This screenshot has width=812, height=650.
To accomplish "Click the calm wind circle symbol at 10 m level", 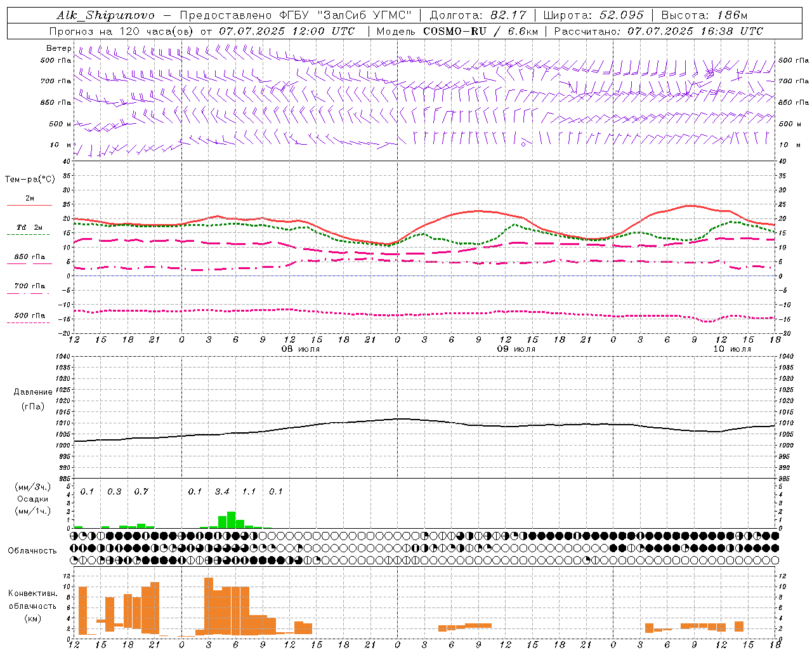I will point(523,144).
